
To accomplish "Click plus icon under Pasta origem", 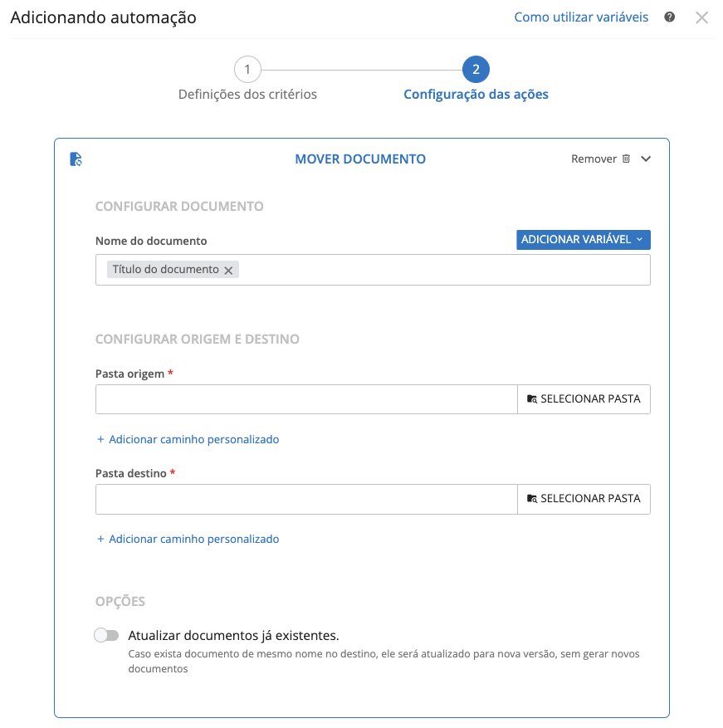I will click(x=100, y=439).
